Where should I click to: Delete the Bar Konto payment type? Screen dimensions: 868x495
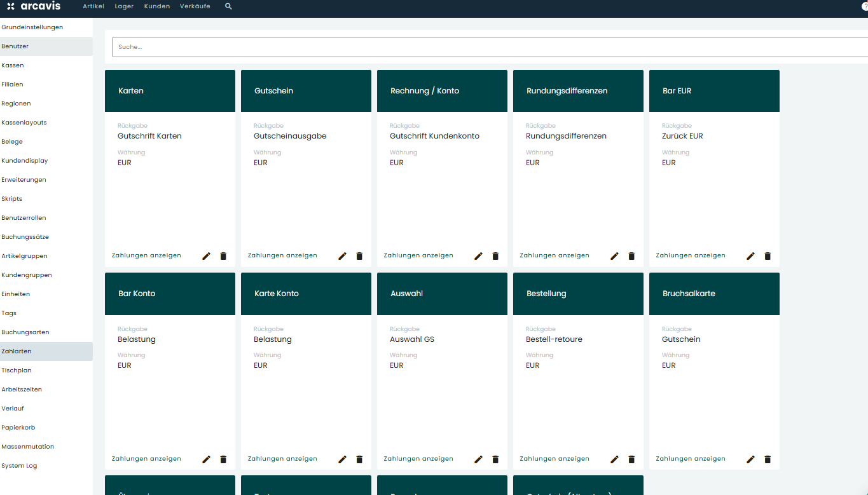tap(223, 459)
